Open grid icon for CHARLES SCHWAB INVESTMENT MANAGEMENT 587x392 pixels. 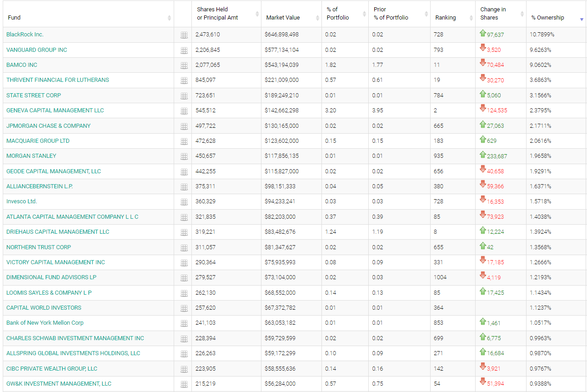pos(184,339)
